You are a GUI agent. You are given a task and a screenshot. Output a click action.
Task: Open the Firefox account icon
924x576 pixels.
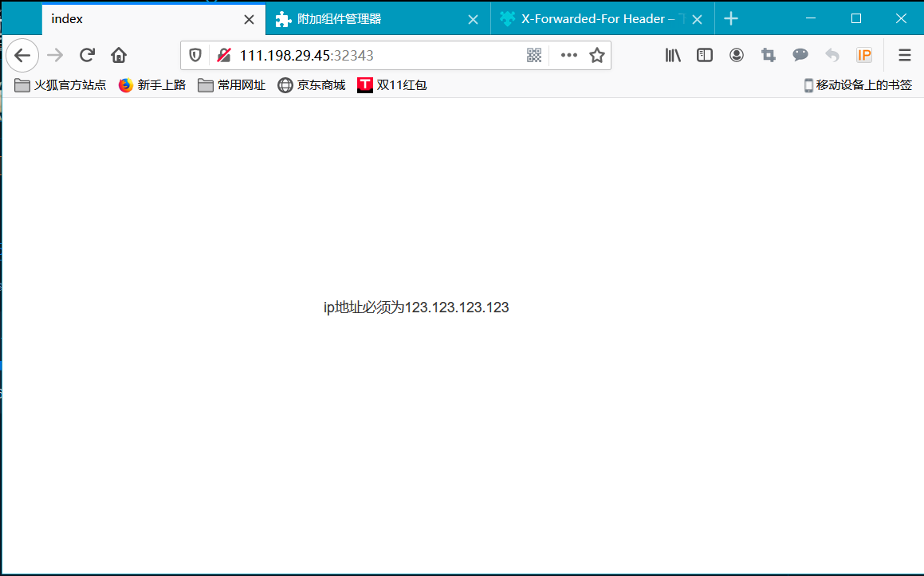[736, 55]
